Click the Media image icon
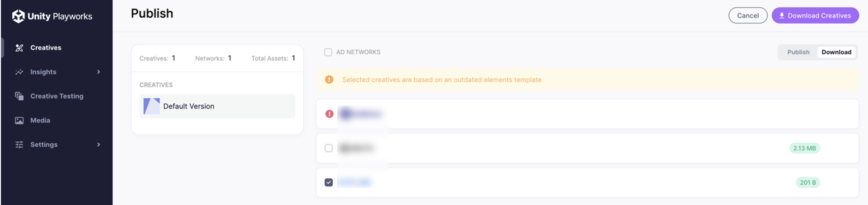Viewport: 868px width, 205px height. point(19,121)
